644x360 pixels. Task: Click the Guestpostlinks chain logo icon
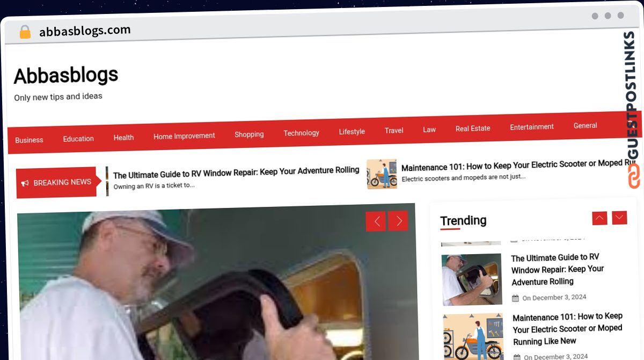tap(634, 176)
